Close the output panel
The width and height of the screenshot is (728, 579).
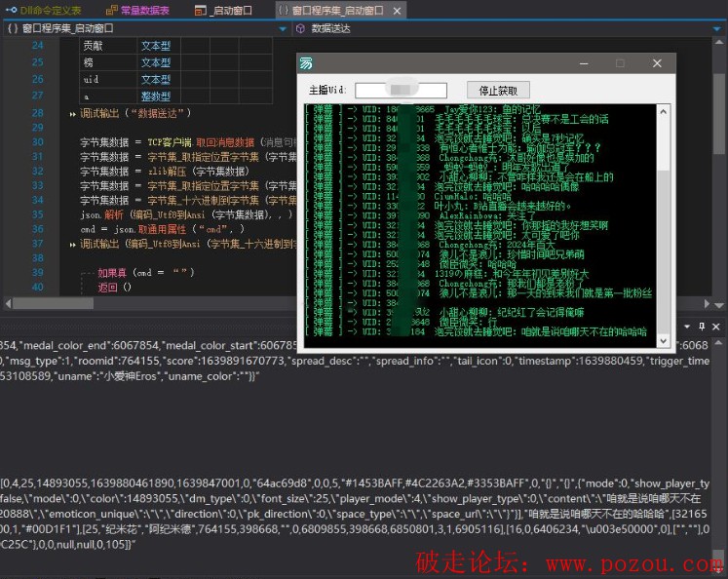point(716,327)
